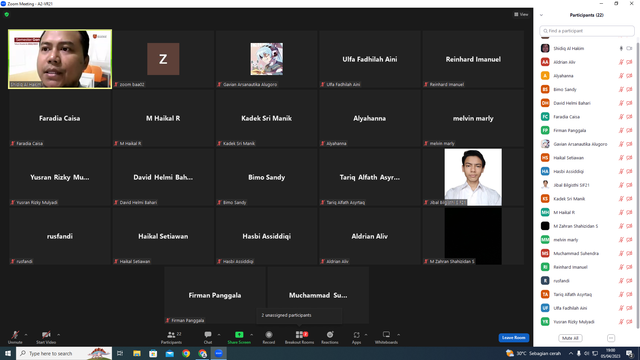Click the 2 unassigned participants tooltip
Screen dimensions: 640x360
click(299, 315)
